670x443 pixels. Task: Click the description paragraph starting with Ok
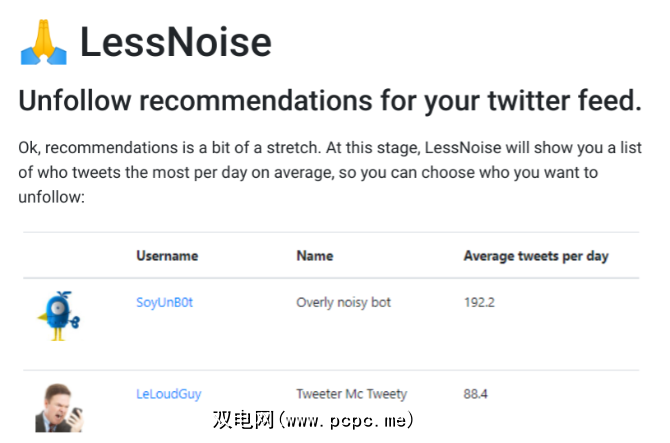click(329, 172)
